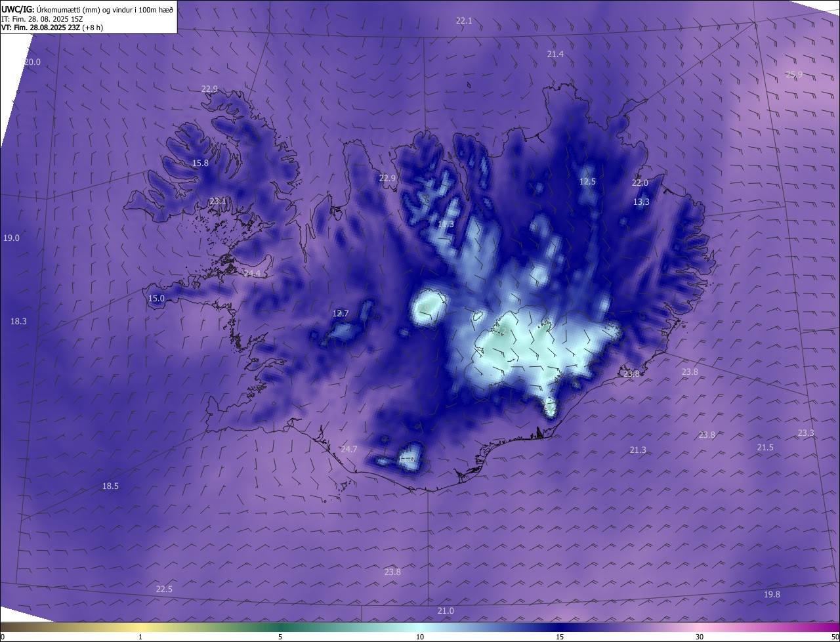Click the 19.8 value label
Image resolution: width=840 pixels, height=642 pixels.
(772, 594)
